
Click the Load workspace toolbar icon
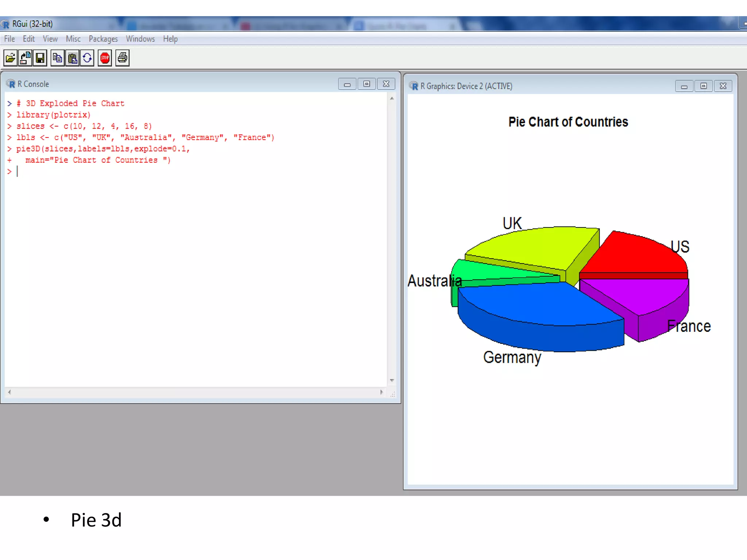[25, 58]
